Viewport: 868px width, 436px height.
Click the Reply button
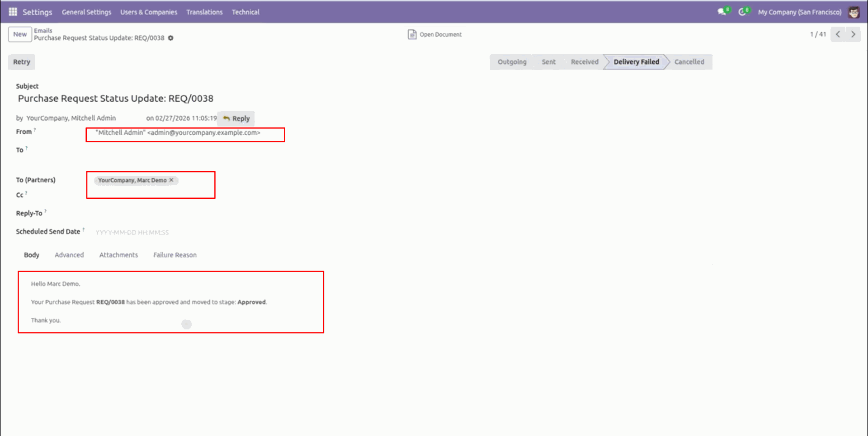point(236,118)
